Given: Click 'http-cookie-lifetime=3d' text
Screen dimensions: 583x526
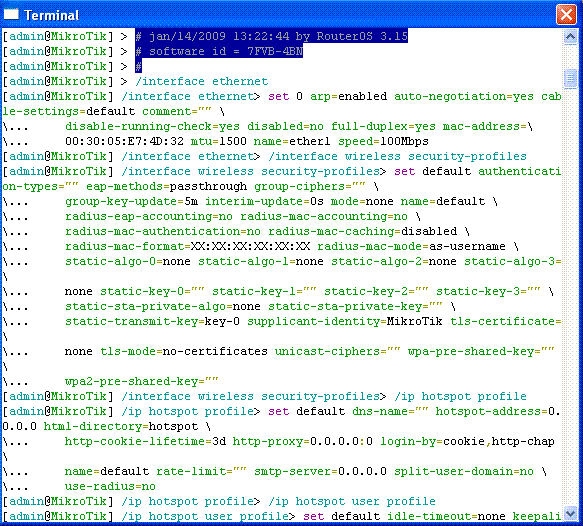Looking at the screenshot, I should point(145,441).
